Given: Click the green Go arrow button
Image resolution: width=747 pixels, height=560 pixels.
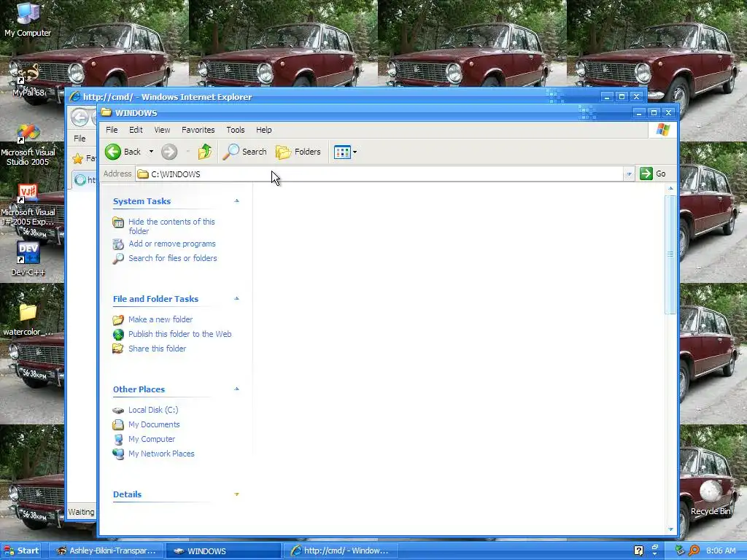Looking at the screenshot, I should pyautogui.click(x=646, y=174).
